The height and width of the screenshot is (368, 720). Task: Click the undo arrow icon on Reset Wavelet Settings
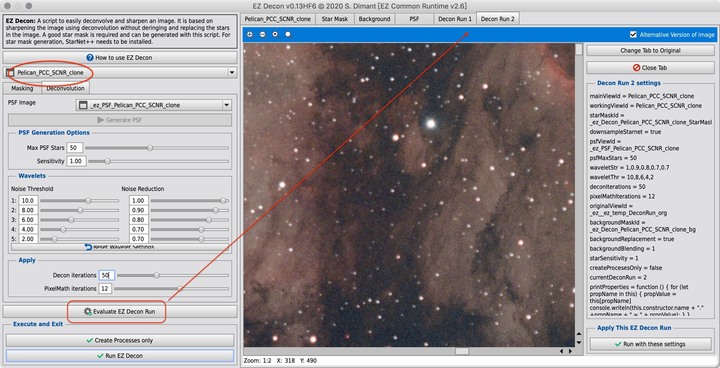point(88,247)
